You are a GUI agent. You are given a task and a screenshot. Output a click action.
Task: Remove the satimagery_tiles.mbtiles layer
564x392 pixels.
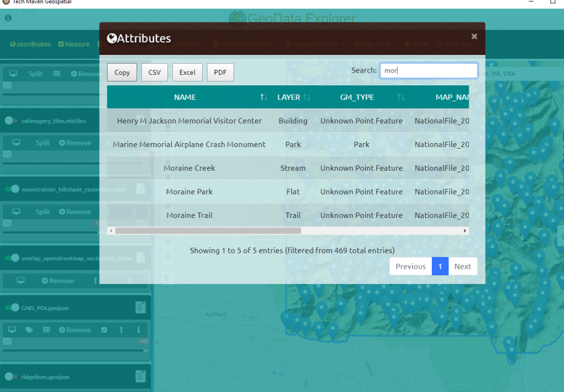click(75, 143)
